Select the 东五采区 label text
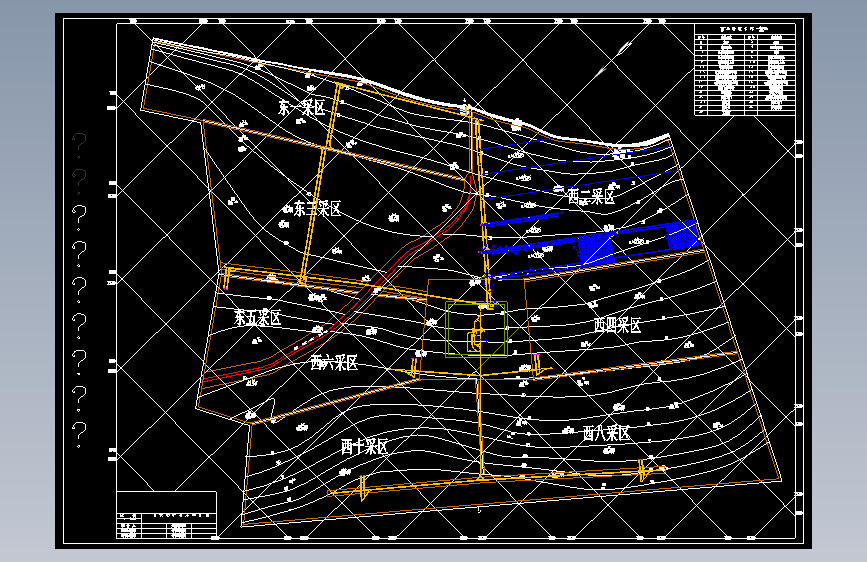Viewport: 867px width, 562px height. click(258, 318)
